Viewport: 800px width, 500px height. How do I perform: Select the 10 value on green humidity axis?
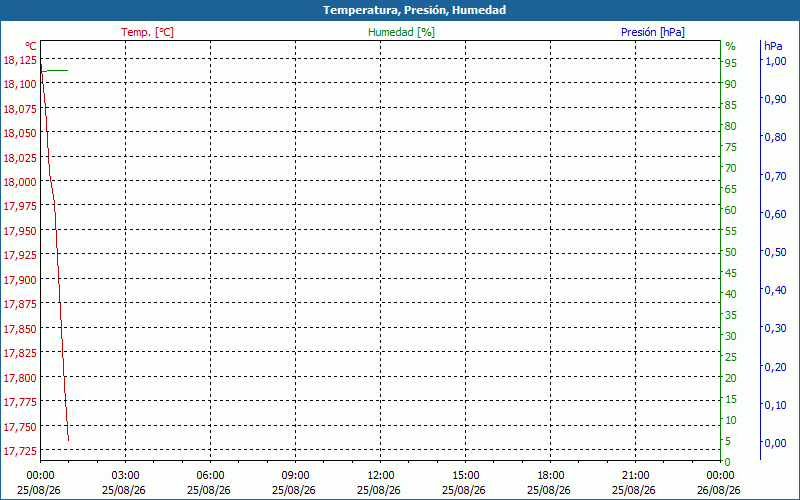[731, 420]
